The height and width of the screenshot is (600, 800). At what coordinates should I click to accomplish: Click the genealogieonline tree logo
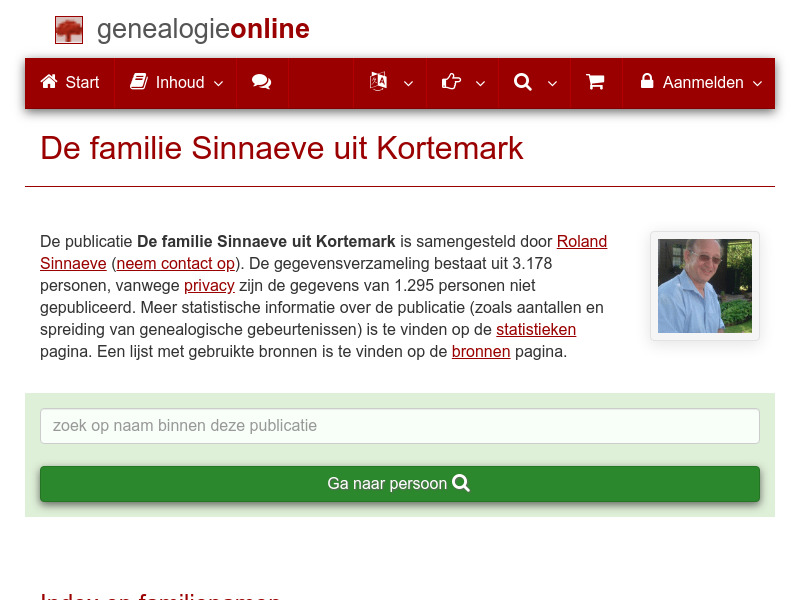[68, 29]
